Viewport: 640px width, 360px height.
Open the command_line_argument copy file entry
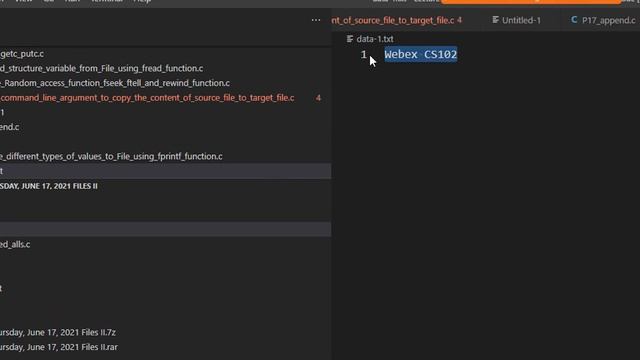[x=147, y=98]
